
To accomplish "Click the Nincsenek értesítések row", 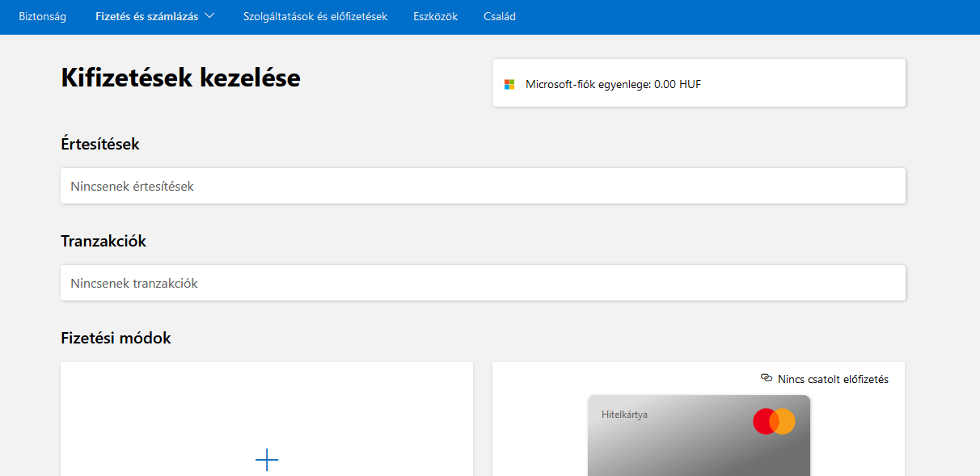I will pos(483,186).
